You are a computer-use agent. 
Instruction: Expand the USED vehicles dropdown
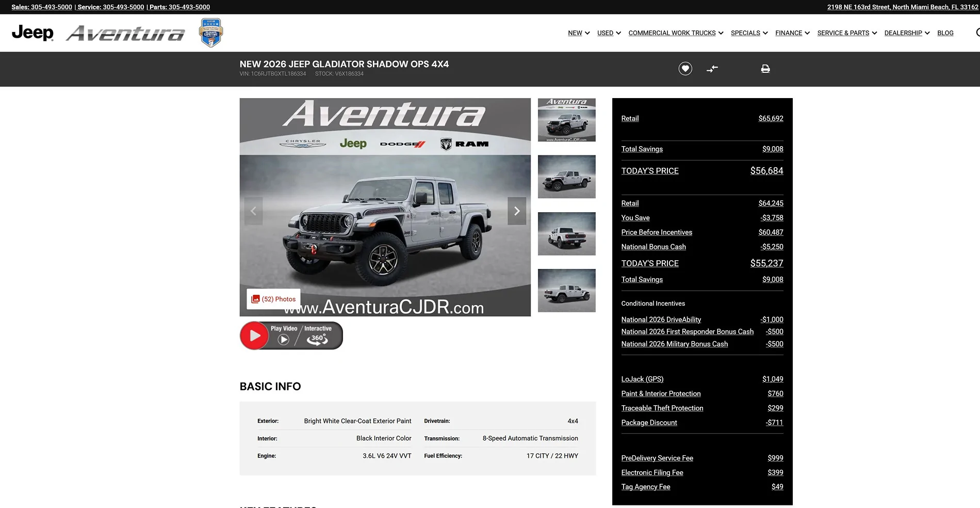tap(609, 33)
